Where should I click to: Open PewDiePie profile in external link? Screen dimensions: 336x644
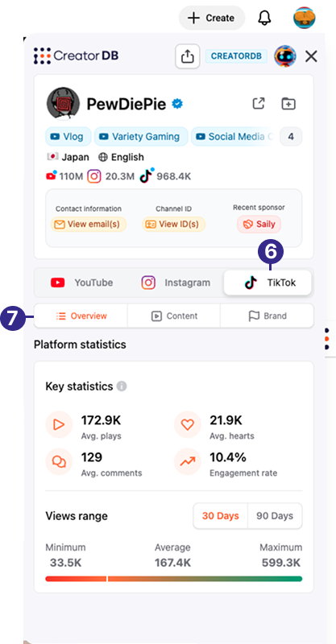click(259, 104)
